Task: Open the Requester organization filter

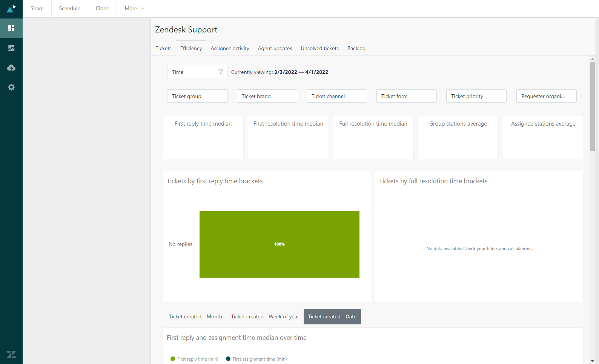Action: (x=547, y=96)
